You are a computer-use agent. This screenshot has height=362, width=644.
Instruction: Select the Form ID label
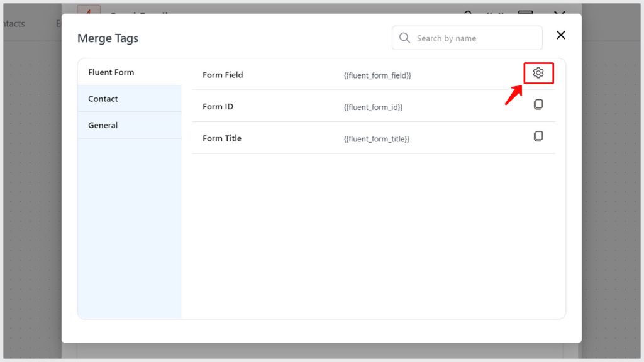[218, 107]
